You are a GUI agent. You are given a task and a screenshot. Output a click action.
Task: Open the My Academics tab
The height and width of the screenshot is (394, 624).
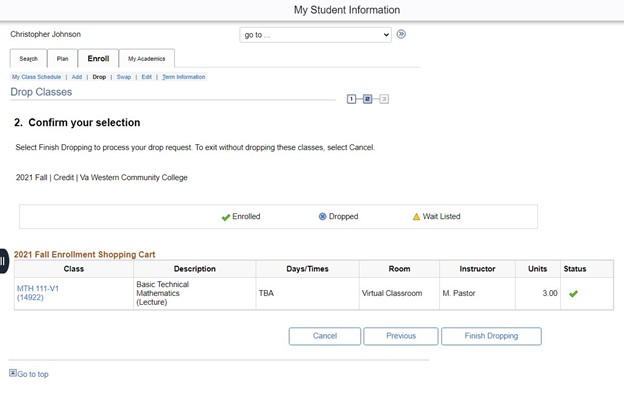[146, 59]
